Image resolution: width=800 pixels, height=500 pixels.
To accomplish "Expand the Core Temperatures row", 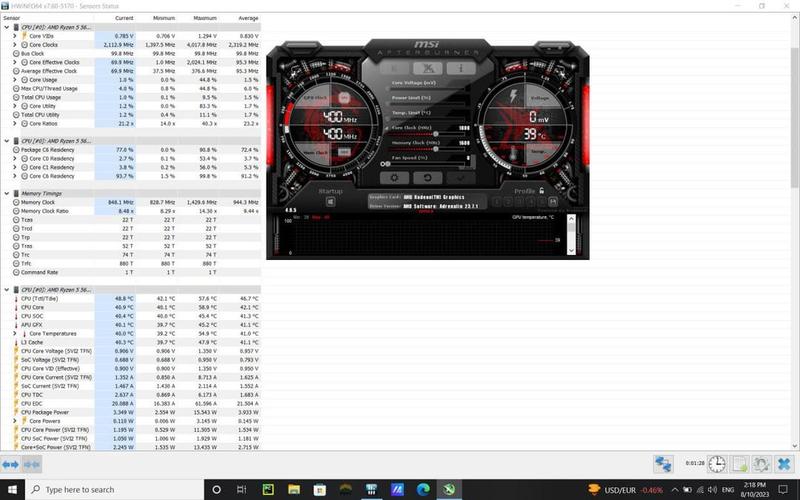I will click(15, 334).
